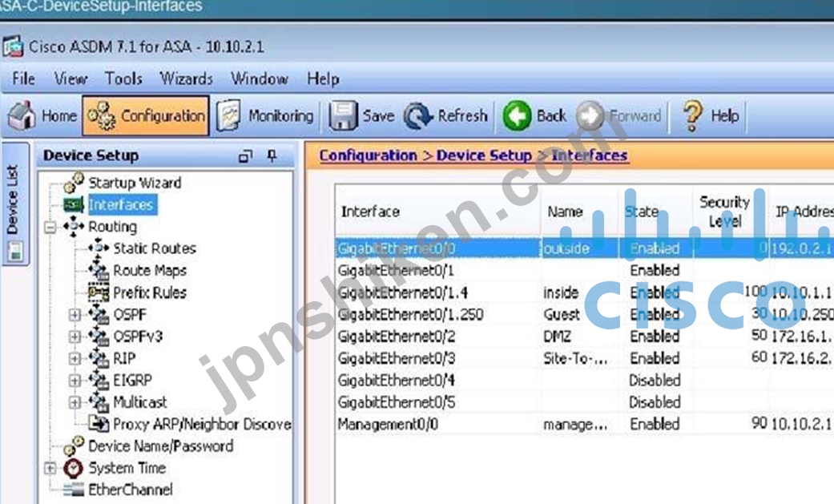This screenshot has width=834, height=504.
Task: Select the GigabitEthernet0/0 row
Action: pos(585,248)
